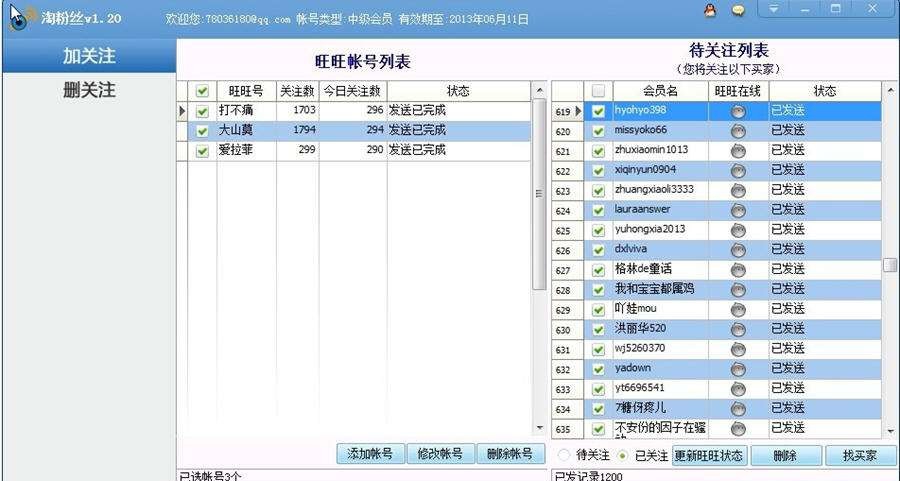900x481 pixels.
Task: Click the 修改帐号 button
Action: click(x=440, y=454)
